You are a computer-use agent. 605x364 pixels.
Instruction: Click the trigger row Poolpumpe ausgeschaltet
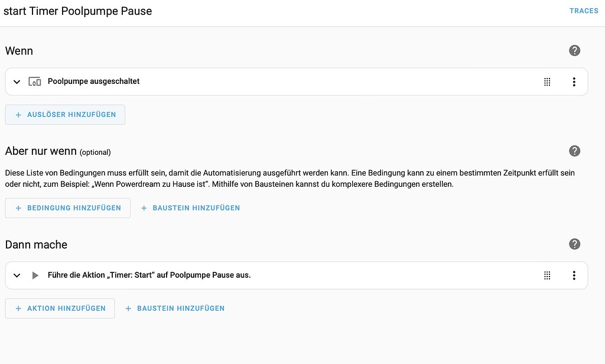pos(95,82)
